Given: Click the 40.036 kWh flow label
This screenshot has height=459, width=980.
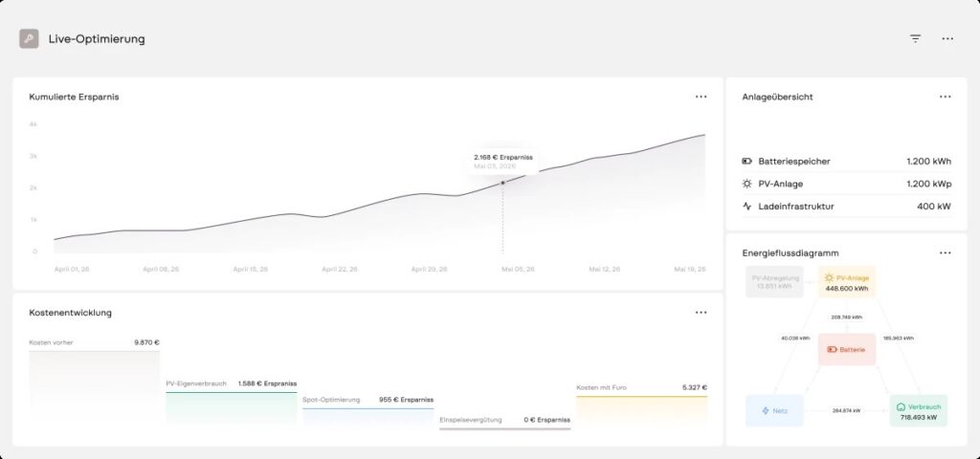Looking at the screenshot, I should [x=795, y=338].
